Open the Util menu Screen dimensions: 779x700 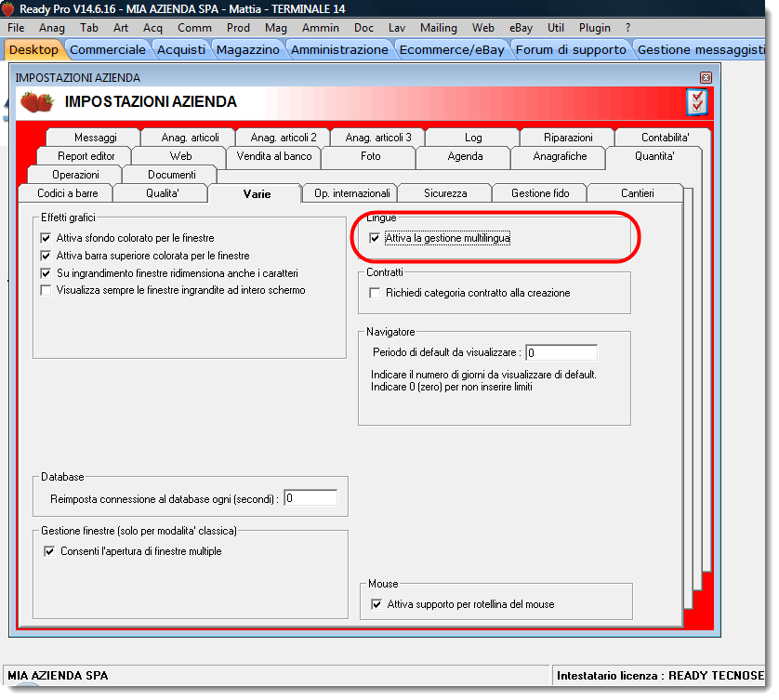pos(556,28)
